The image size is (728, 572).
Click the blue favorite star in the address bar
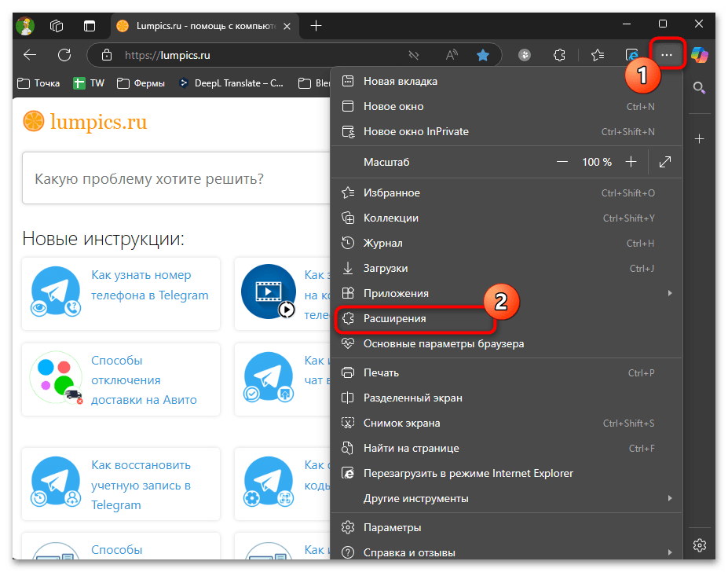point(483,55)
